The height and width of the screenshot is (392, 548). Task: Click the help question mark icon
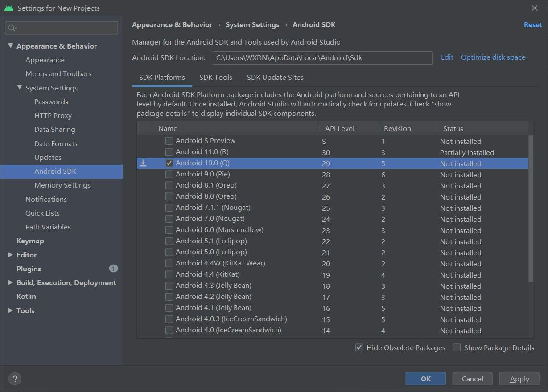(x=15, y=378)
